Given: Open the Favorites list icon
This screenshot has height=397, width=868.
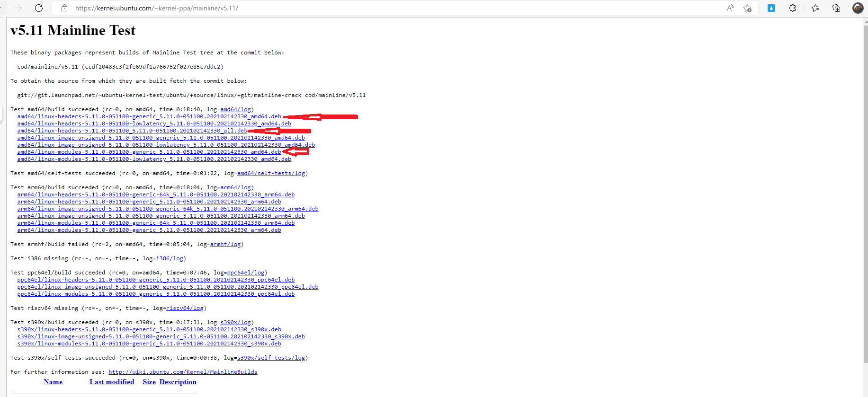Looking at the screenshot, I should 815,8.
